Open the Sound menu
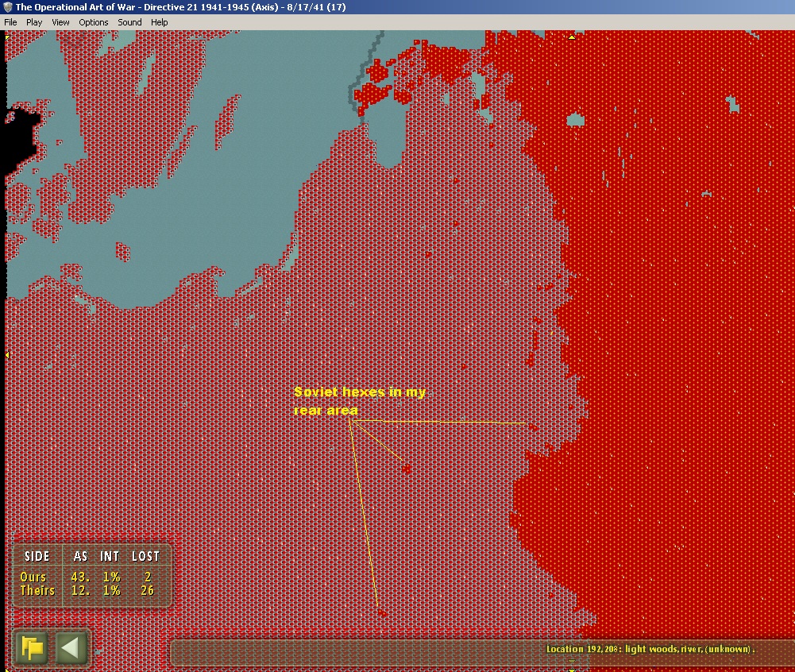 pos(129,22)
